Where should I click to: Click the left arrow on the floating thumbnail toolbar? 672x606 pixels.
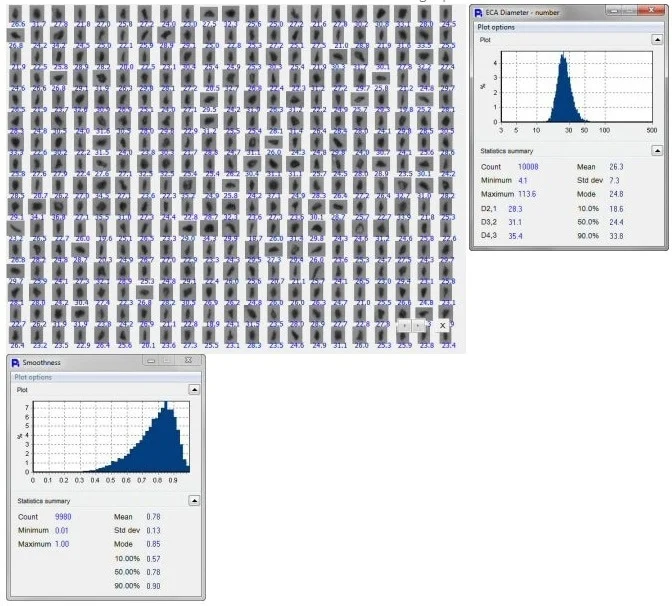tap(404, 325)
